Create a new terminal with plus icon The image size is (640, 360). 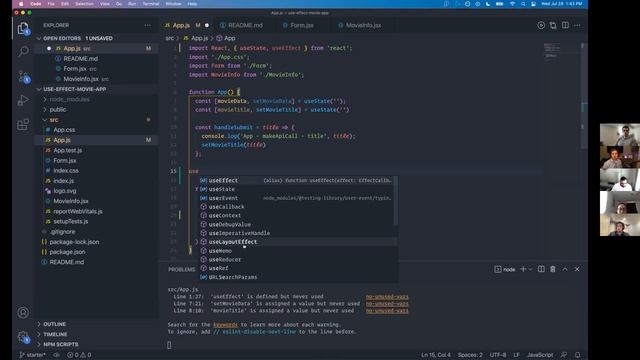click(x=523, y=269)
